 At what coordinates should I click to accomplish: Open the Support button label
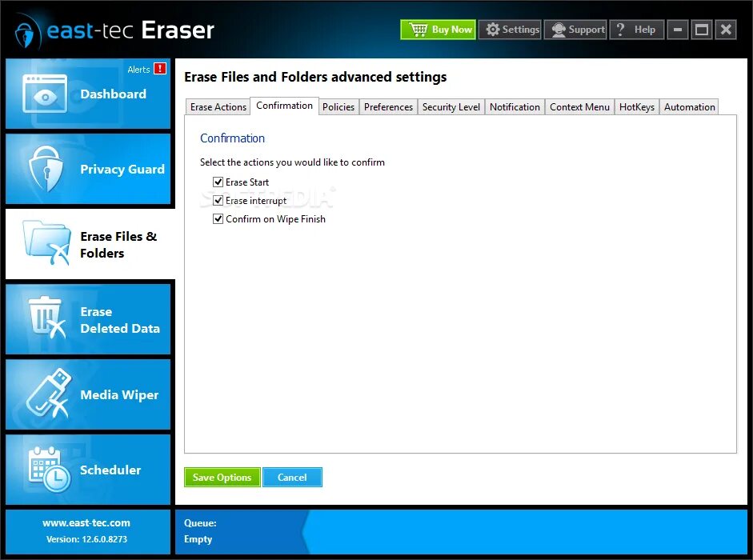point(587,30)
